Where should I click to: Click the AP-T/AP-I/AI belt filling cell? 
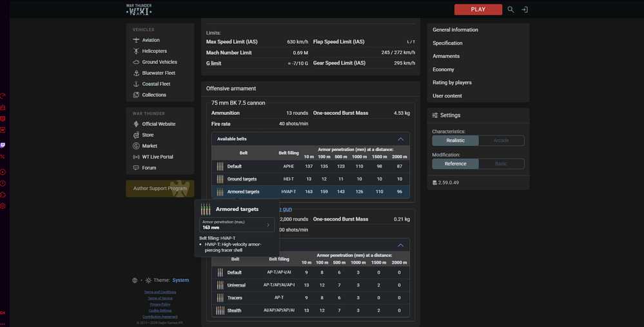click(x=279, y=272)
